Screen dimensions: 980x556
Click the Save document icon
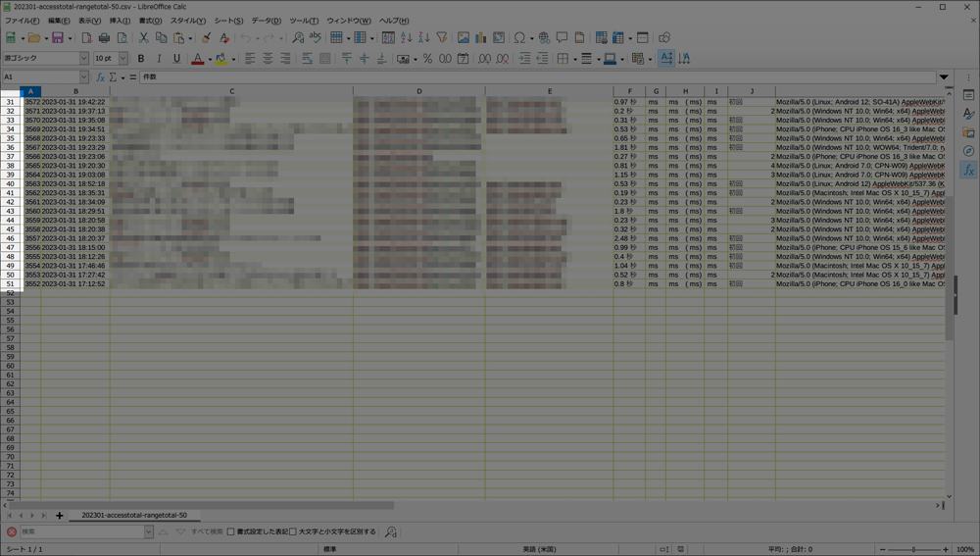pos(58,38)
